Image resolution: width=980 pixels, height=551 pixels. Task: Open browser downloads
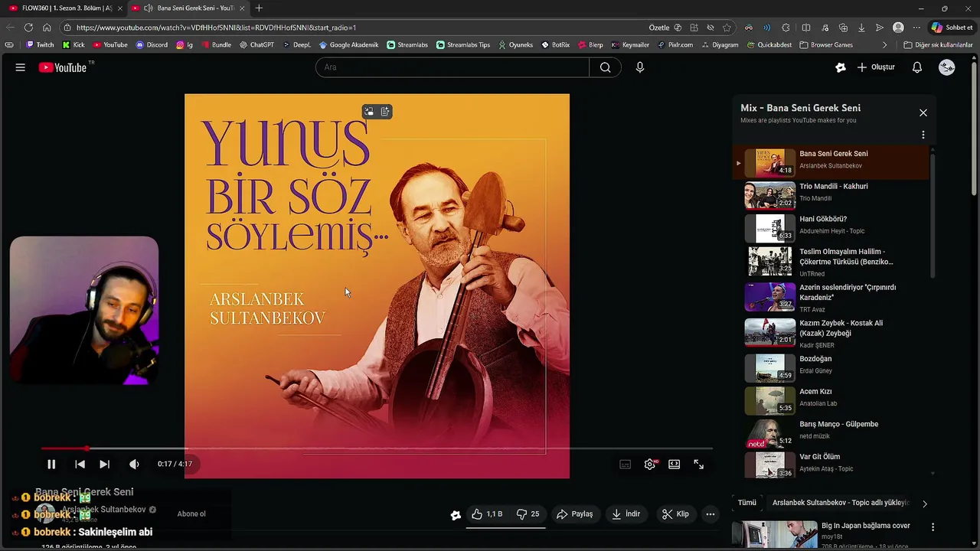point(861,28)
